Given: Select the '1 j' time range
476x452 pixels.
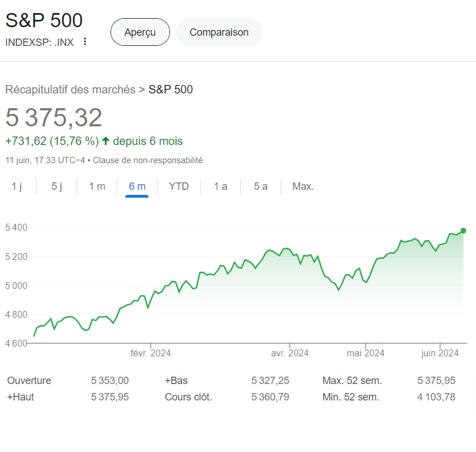Looking at the screenshot, I should click(18, 186).
